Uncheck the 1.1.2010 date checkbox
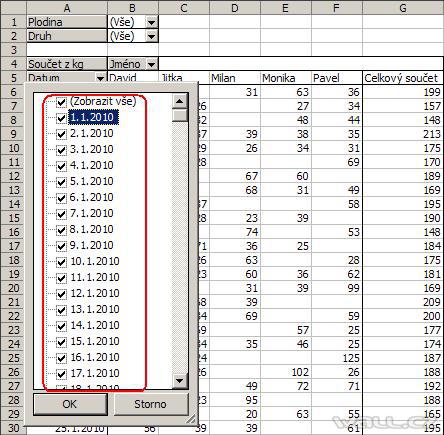The height and width of the screenshot is (435, 444). [x=61, y=118]
